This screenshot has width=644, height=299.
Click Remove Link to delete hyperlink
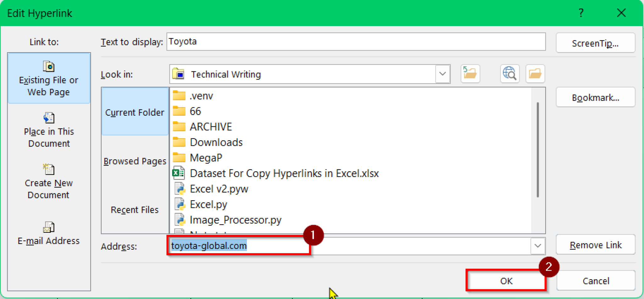click(595, 245)
